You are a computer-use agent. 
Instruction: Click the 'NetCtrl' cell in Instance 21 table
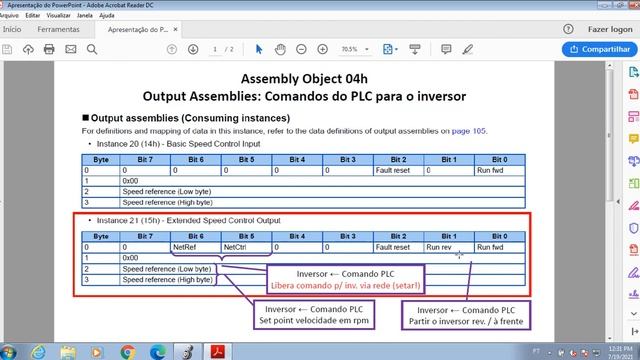coord(247,247)
